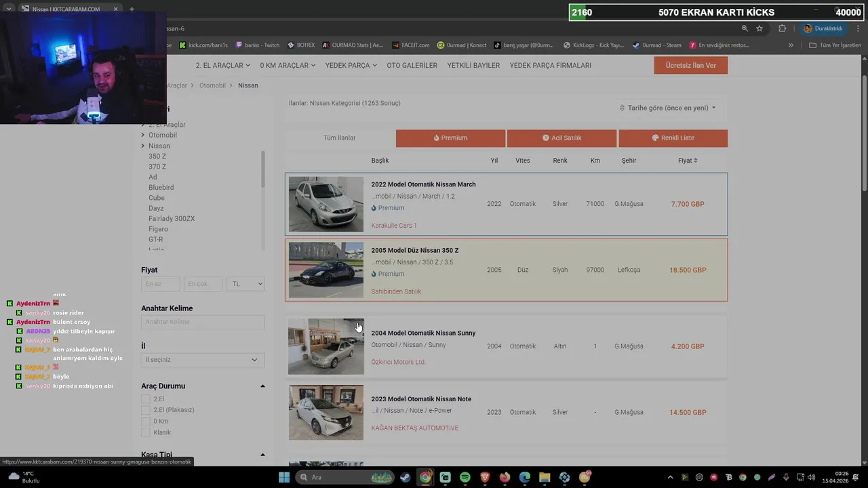Viewport: 868px width, 488px height.
Task: Switch to Chrome in the taskbar
Action: pyautogui.click(x=425, y=477)
